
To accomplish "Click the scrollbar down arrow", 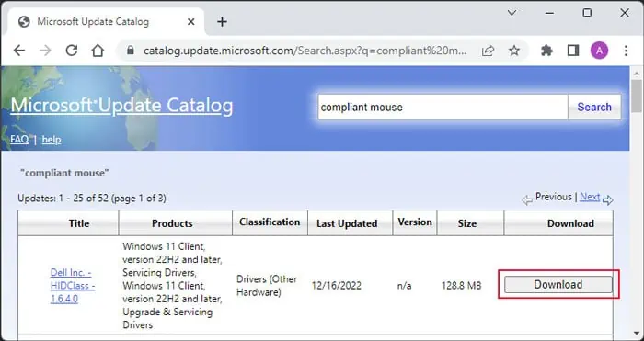I will click(x=637, y=334).
